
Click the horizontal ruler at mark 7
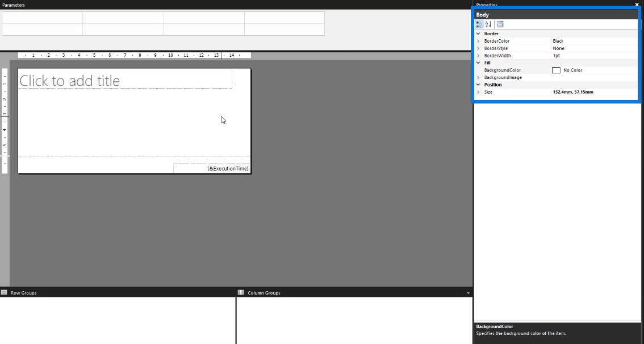[125, 55]
